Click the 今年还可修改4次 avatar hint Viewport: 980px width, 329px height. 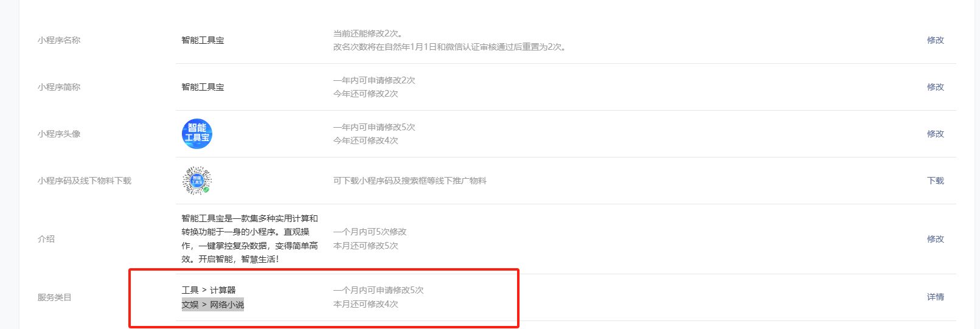[x=366, y=140]
